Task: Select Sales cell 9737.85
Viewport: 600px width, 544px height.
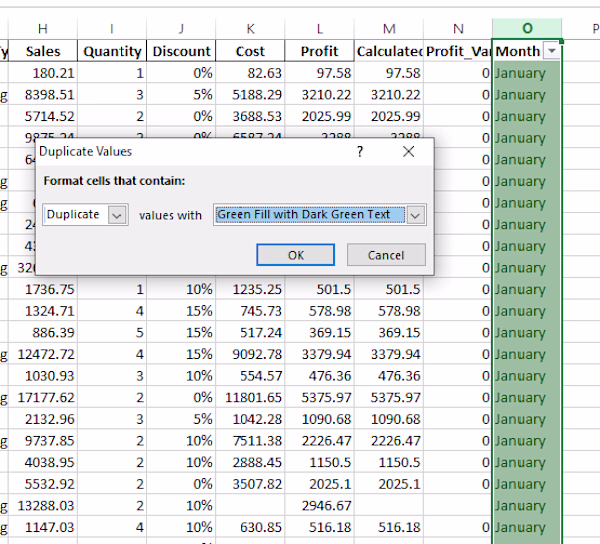Action: (43, 441)
